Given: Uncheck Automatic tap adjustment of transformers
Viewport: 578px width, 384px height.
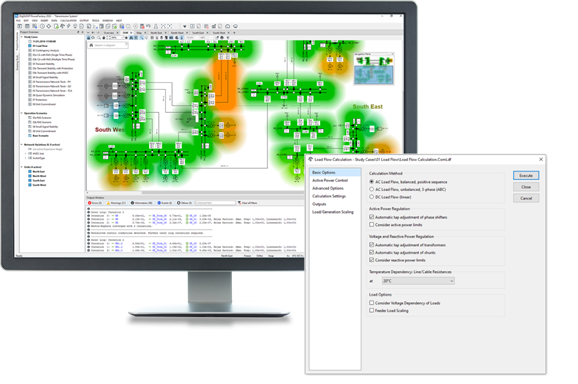Looking at the screenshot, I should point(372,245).
